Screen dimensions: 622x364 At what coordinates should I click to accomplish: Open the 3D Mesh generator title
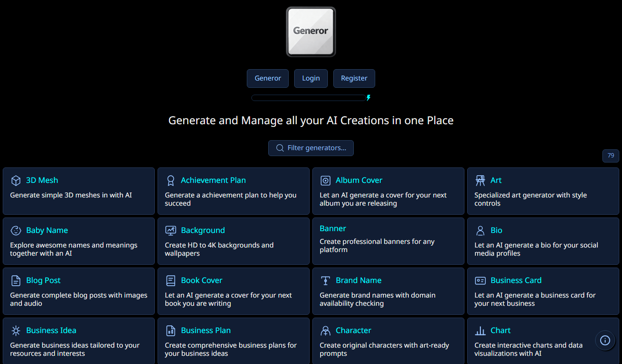42,180
